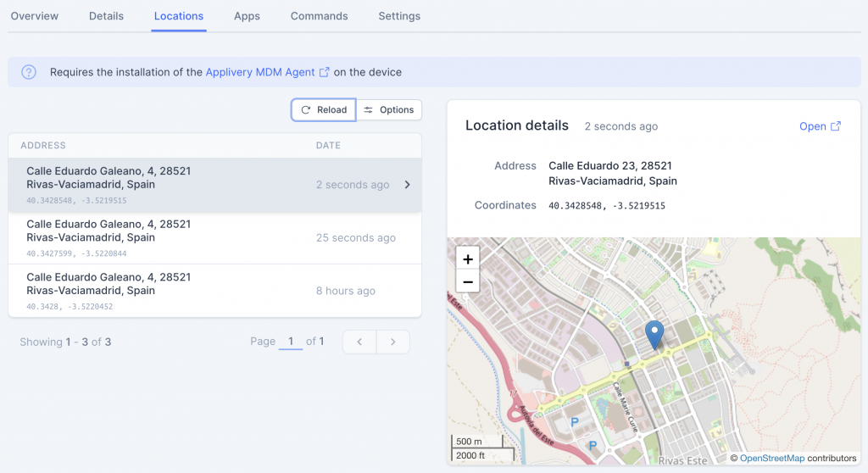Zoom in on the map

[x=468, y=259]
